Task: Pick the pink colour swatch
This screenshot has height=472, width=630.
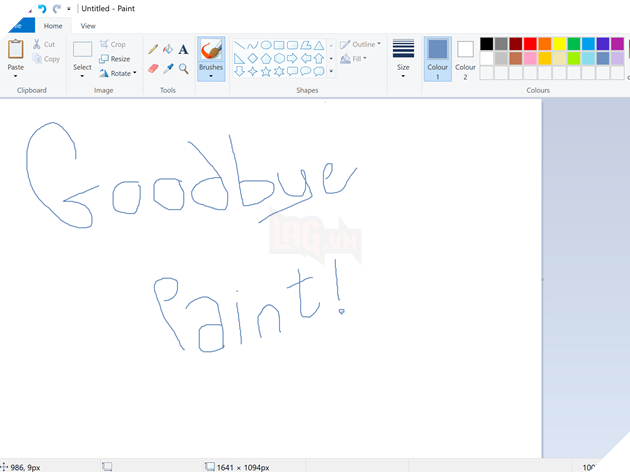Action: (x=530, y=58)
